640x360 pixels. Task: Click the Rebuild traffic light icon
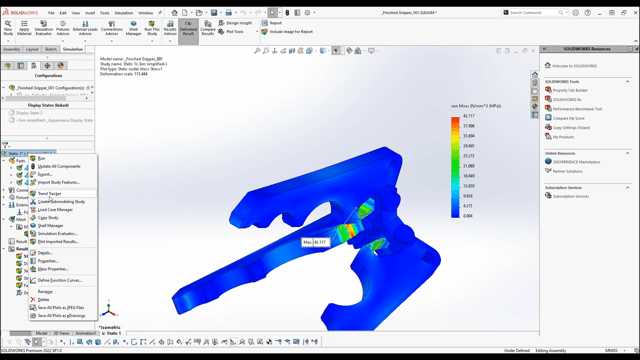click(287, 13)
